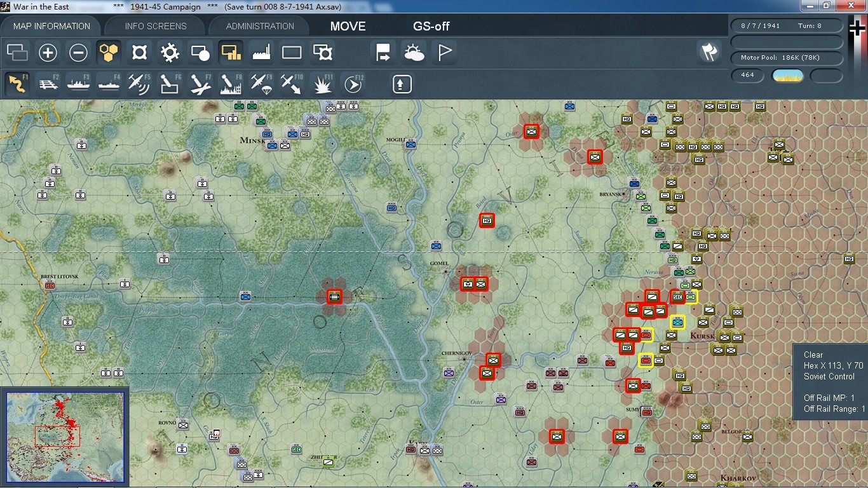The image size is (868, 488).
Task: Click the 464 counter pill
Action: (x=748, y=76)
